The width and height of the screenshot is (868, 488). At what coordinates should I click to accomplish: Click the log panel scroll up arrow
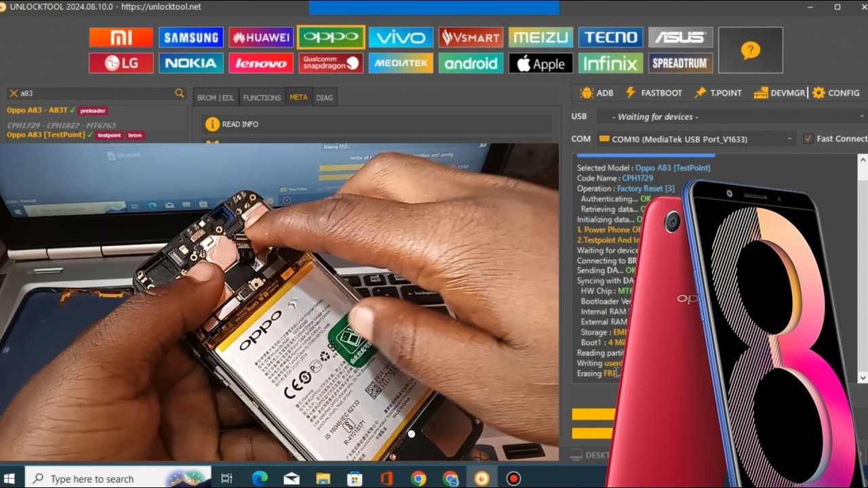pyautogui.click(x=863, y=161)
